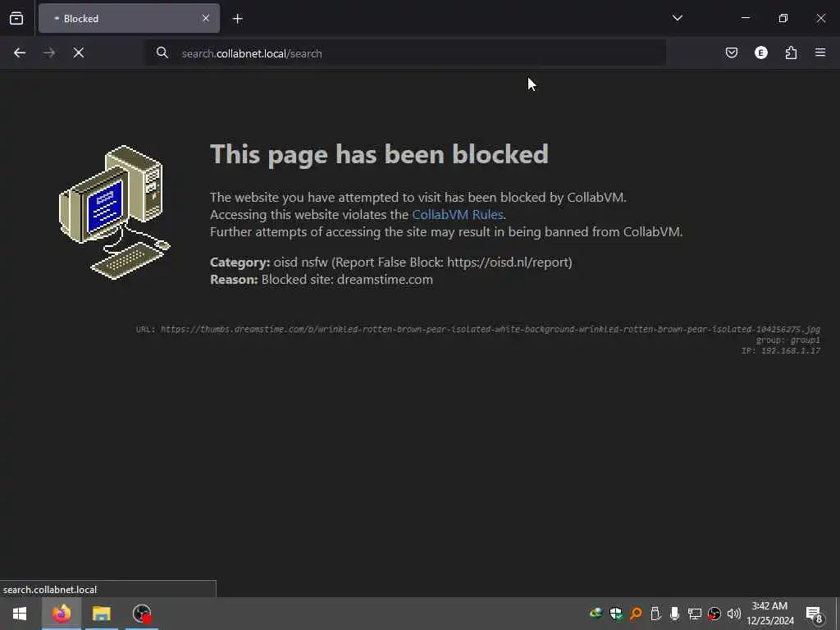Follow the CollabVM Rules link
Screen dimensions: 840x630
[458, 214]
